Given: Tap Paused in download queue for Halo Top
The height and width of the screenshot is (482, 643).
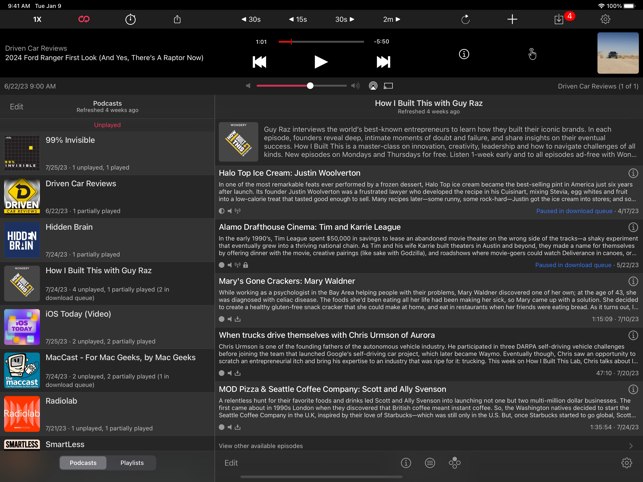Looking at the screenshot, I should tap(574, 211).
